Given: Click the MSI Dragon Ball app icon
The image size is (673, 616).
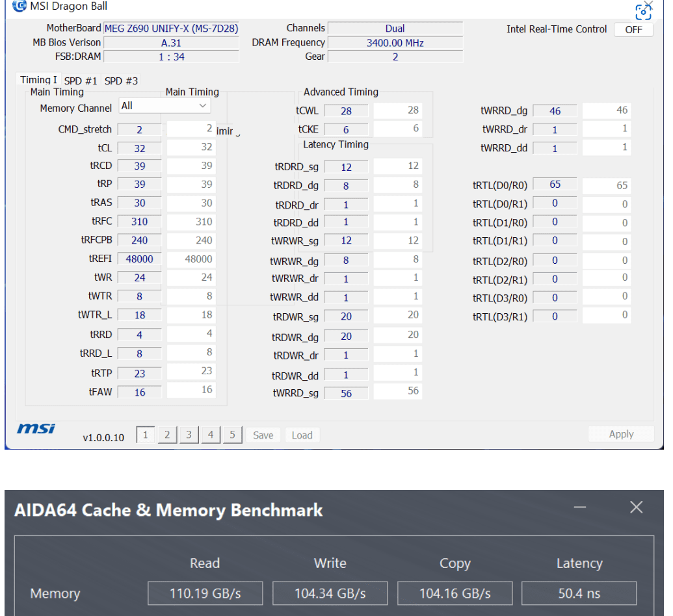Looking at the screenshot, I should [19, 6].
